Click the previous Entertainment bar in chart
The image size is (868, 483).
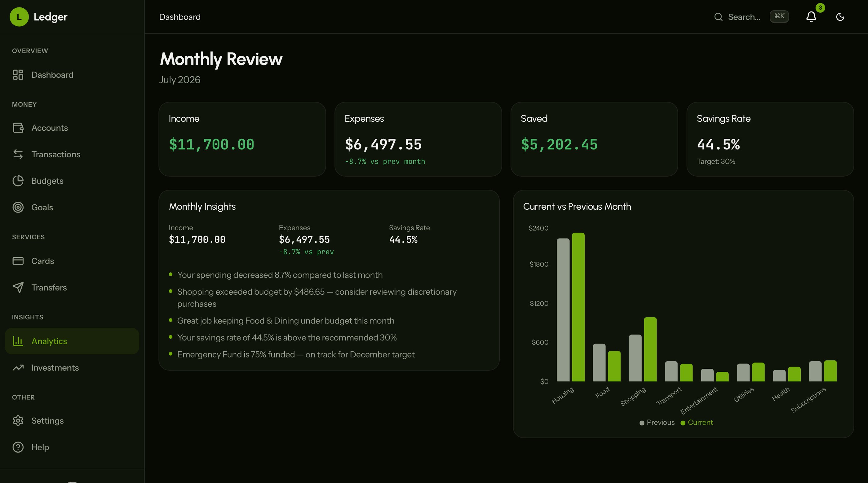707,375
